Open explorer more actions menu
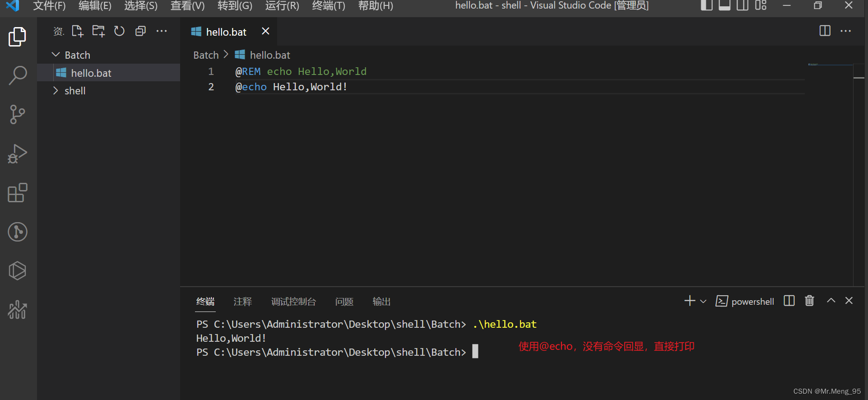868x400 pixels. pyautogui.click(x=162, y=31)
